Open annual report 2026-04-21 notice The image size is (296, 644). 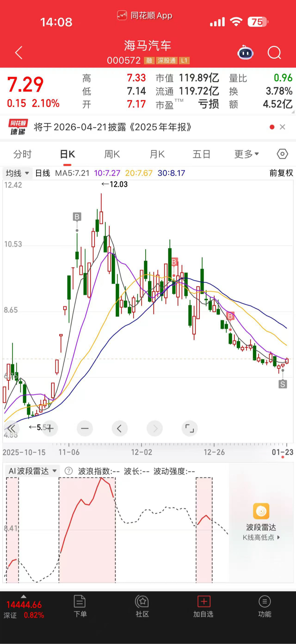(113, 127)
